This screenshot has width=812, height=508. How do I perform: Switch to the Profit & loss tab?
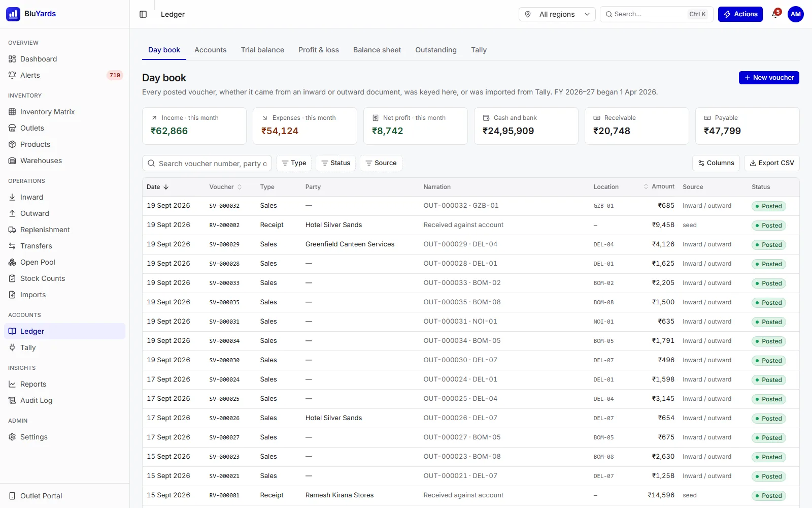click(x=319, y=50)
